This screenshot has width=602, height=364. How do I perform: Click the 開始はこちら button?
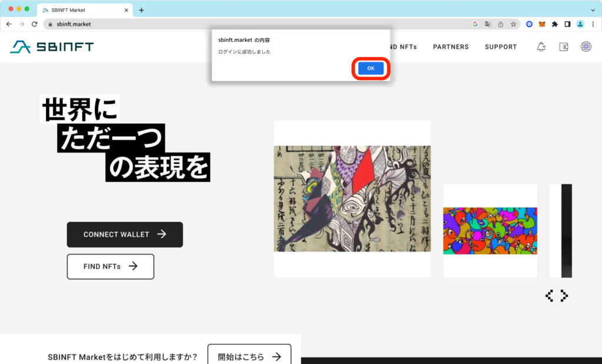coord(249,356)
